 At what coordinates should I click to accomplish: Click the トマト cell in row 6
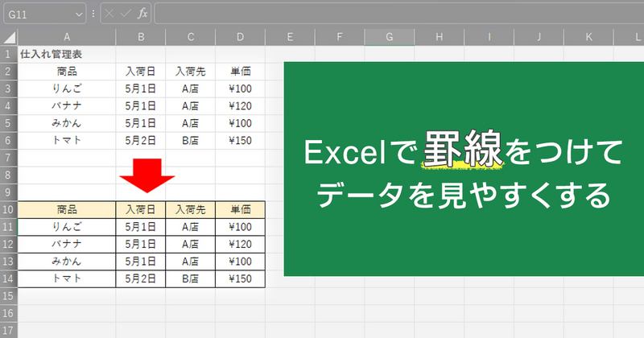tap(67, 140)
